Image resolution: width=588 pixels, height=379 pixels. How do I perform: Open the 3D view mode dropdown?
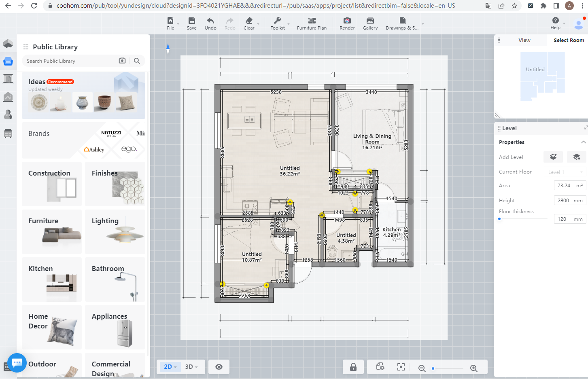tap(191, 367)
